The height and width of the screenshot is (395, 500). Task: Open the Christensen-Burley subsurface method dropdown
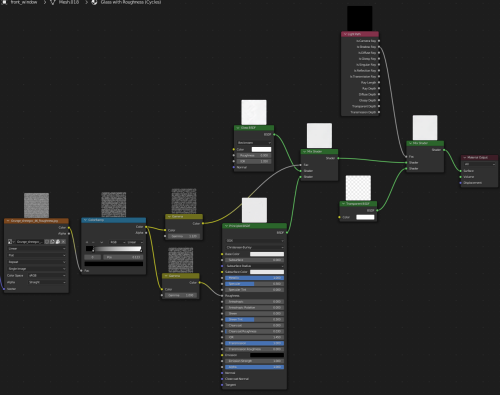tap(255, 247)
